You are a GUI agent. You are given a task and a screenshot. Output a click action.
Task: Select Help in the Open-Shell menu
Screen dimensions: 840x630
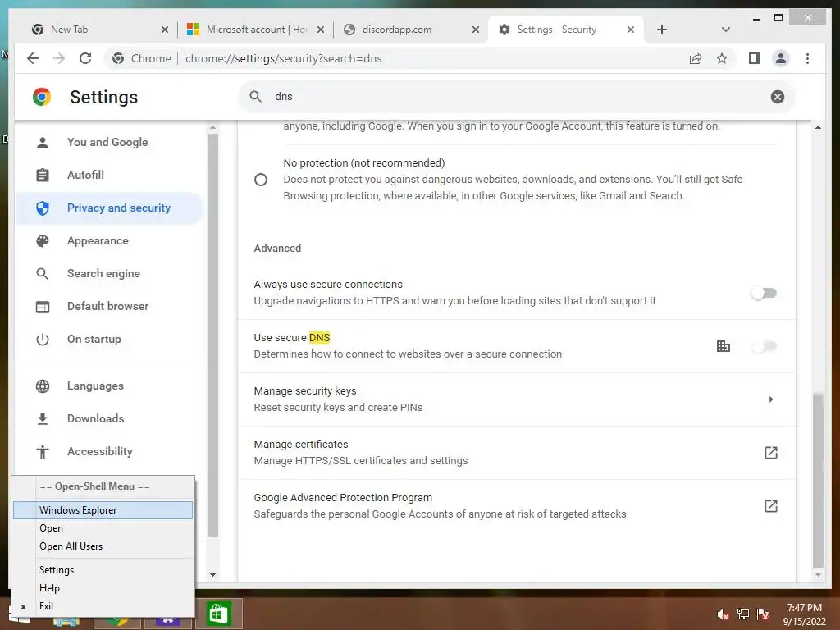tap(103, 588)
